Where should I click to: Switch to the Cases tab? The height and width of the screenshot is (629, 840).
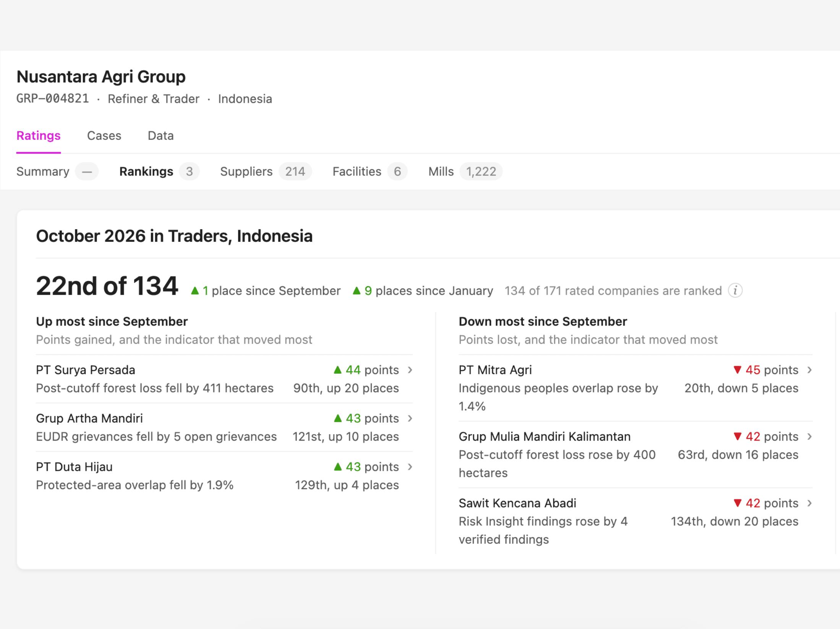(104, 136)
